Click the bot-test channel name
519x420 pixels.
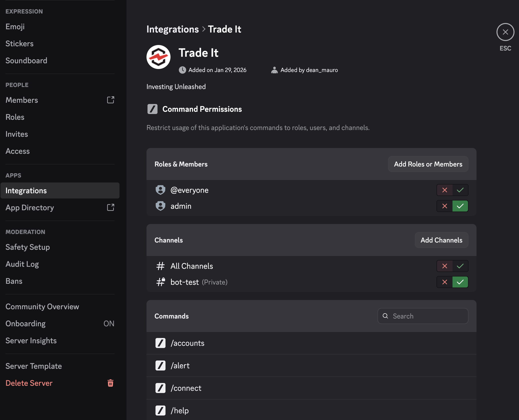[x=184, y=282]
